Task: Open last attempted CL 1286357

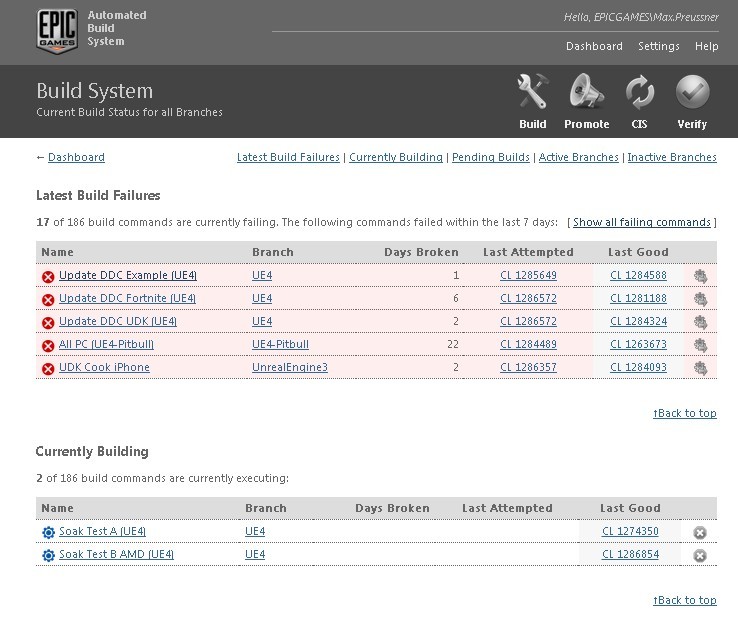Action: point(529,367)
